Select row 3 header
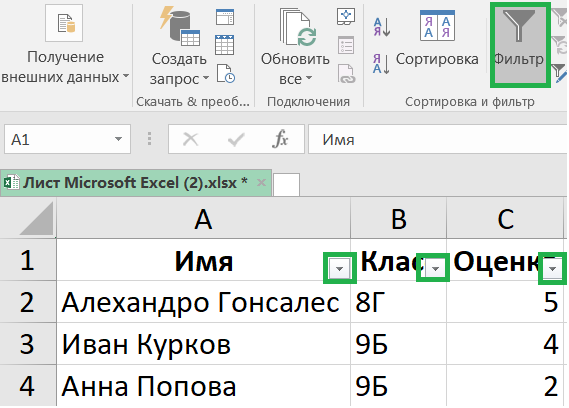 (x=28, y=344)
